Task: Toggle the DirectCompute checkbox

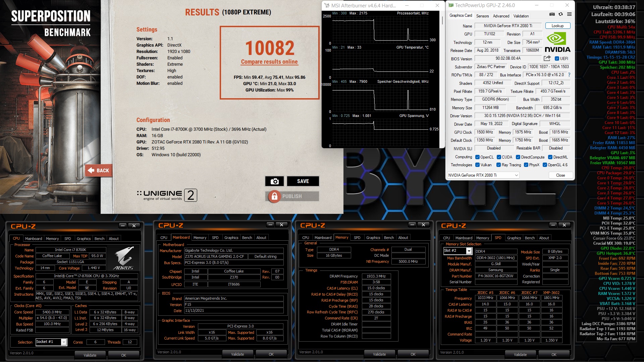Action: click(518, 157)
